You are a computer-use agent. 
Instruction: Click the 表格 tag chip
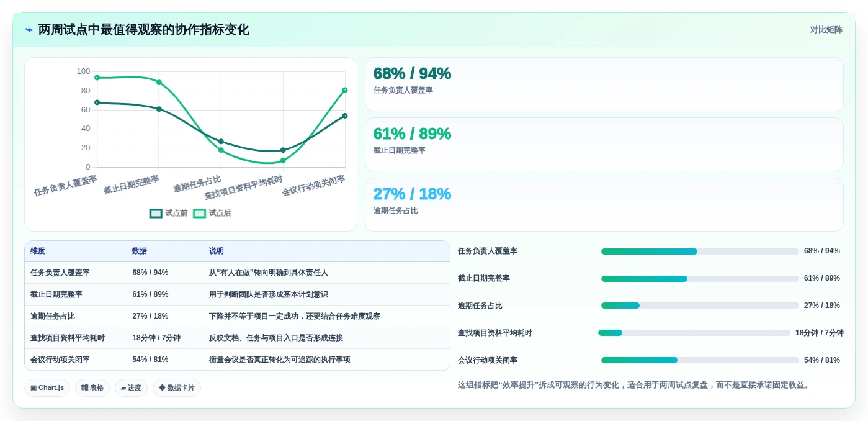(x=92, y=388)
